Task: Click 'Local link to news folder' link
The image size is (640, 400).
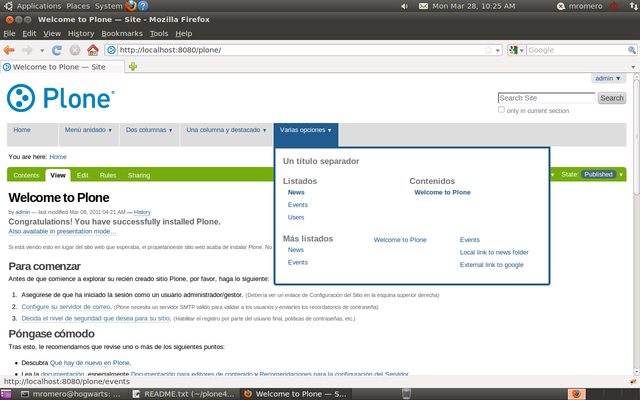Action: coord(494,252)
